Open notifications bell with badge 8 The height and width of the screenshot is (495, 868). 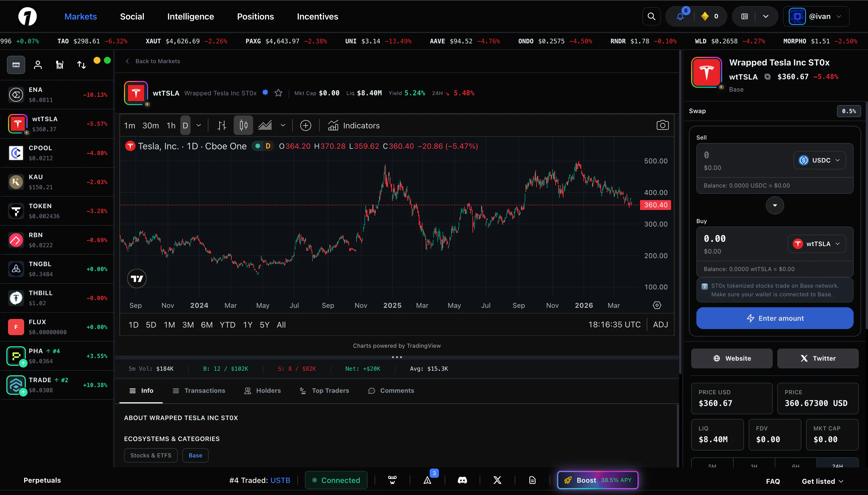point(680,16)
